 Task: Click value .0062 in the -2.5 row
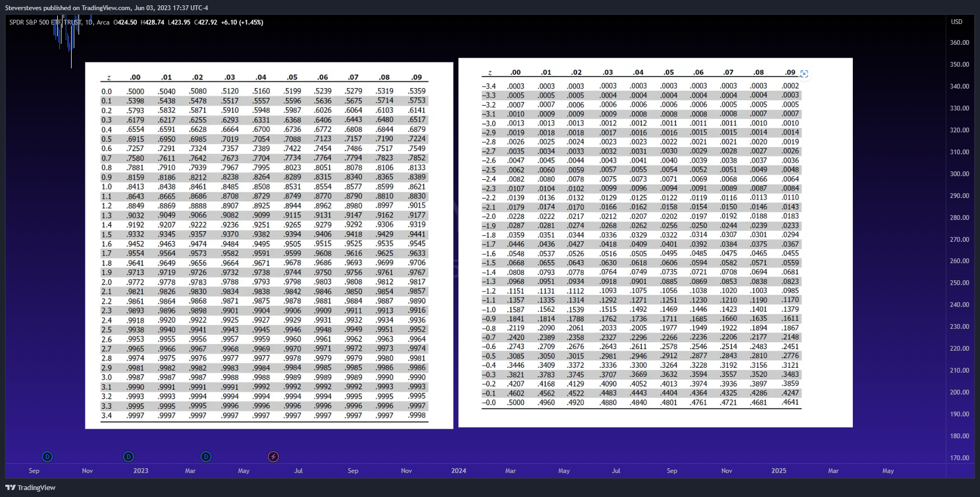click(516, 170)
